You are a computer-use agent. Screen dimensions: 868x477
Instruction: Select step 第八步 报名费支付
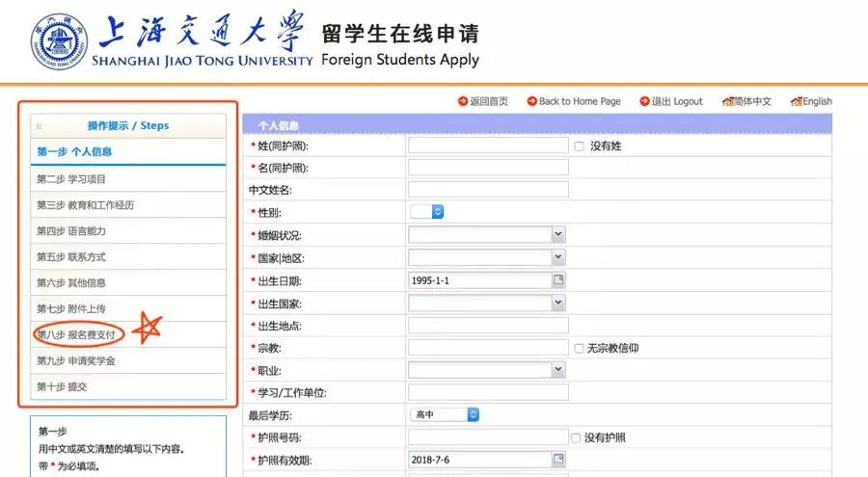77,334
